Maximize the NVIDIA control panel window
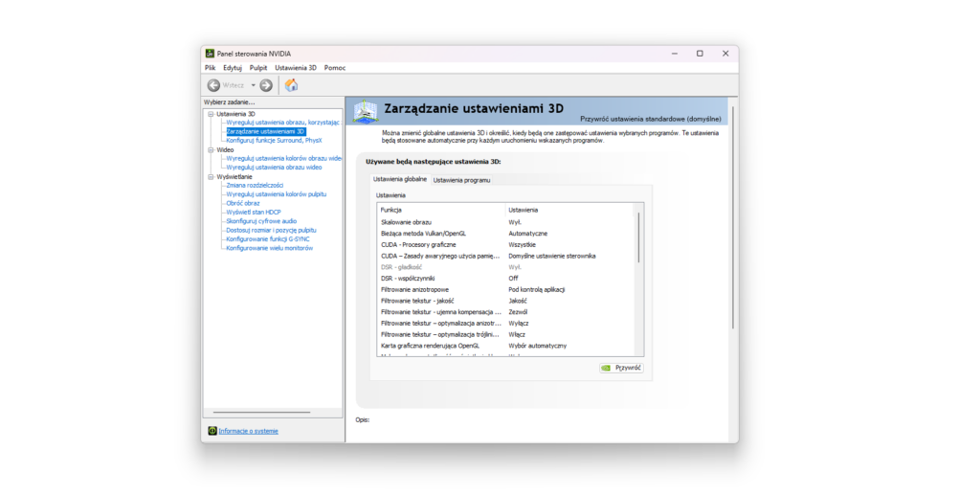 pos(700,54)
